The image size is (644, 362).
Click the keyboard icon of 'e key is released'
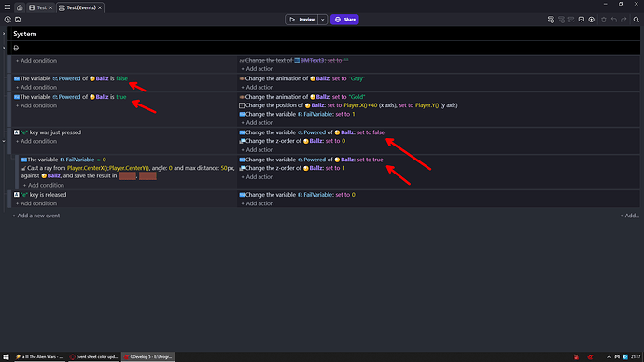pos(17,195)
